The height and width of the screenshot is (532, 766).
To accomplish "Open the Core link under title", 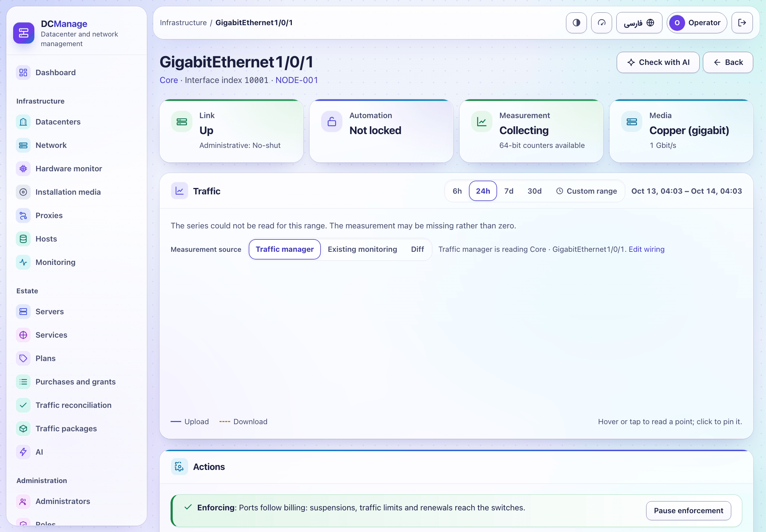I will click(169, 80).
